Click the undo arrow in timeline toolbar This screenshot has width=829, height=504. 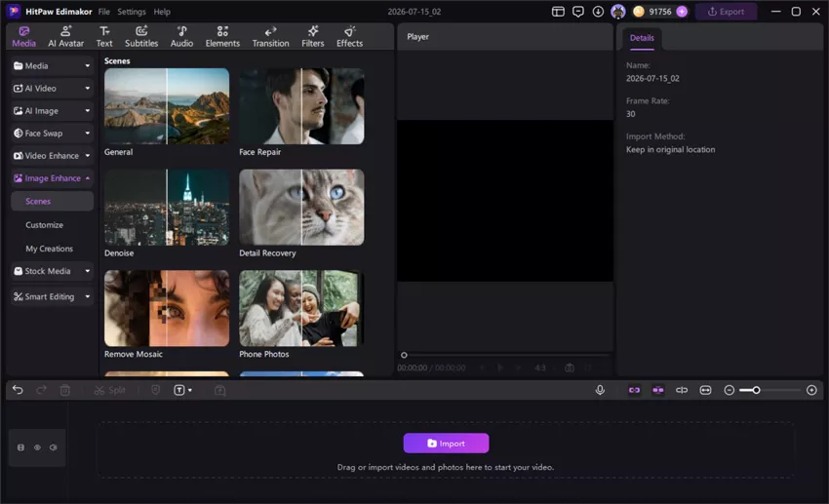pyautogui.click(x=18, y=390)
